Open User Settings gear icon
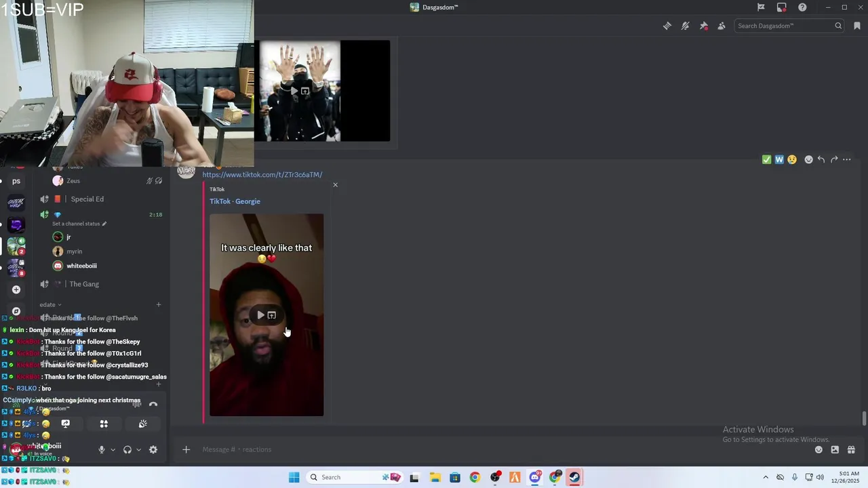This screenshot has width=868, height=488. click(x=153, y=449)
